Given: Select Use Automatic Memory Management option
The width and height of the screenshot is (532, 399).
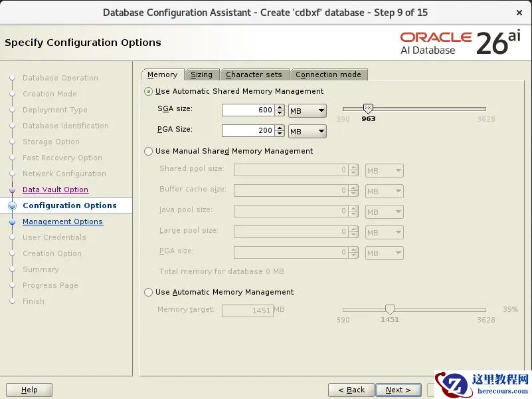Looking at the screenshot, I should tap(148, 292).
